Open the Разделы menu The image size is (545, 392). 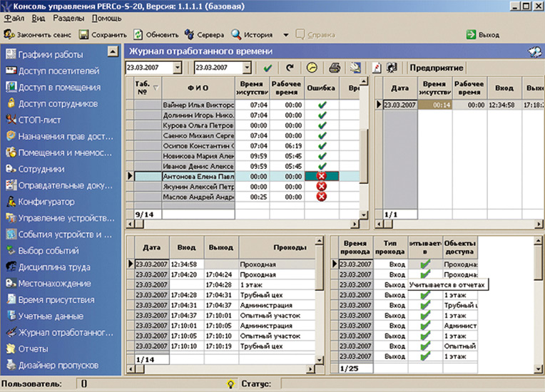pos(69,18)
